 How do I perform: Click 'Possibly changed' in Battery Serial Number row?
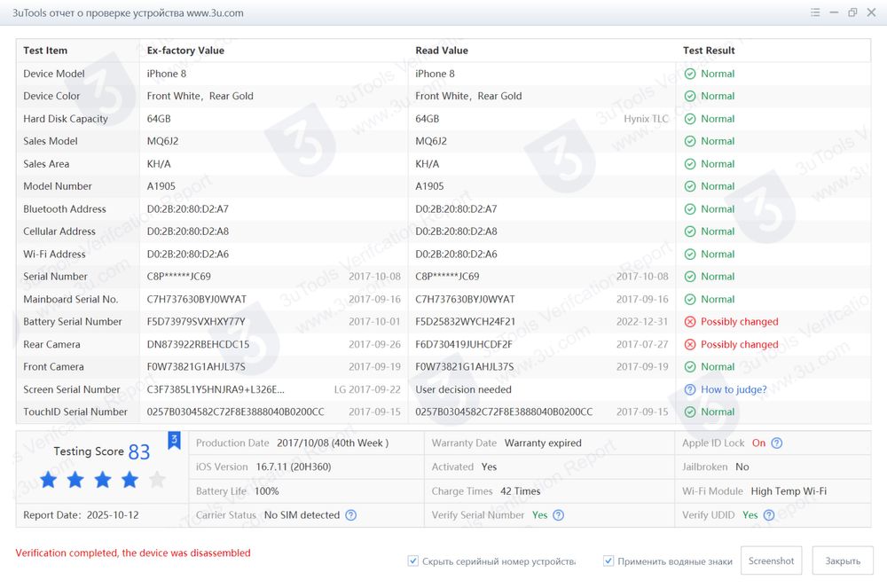click(740, 322)
